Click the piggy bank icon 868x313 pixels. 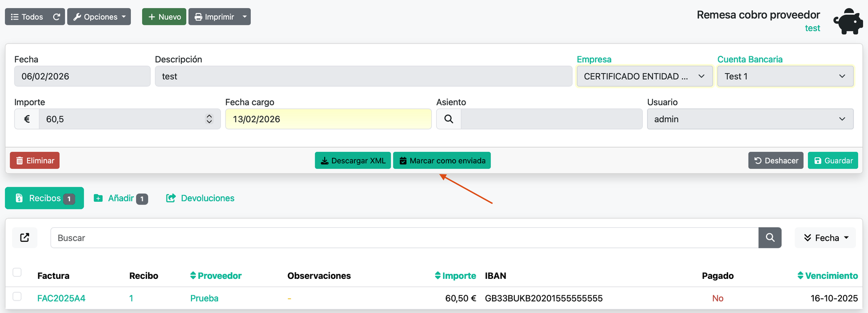(848, 22)
